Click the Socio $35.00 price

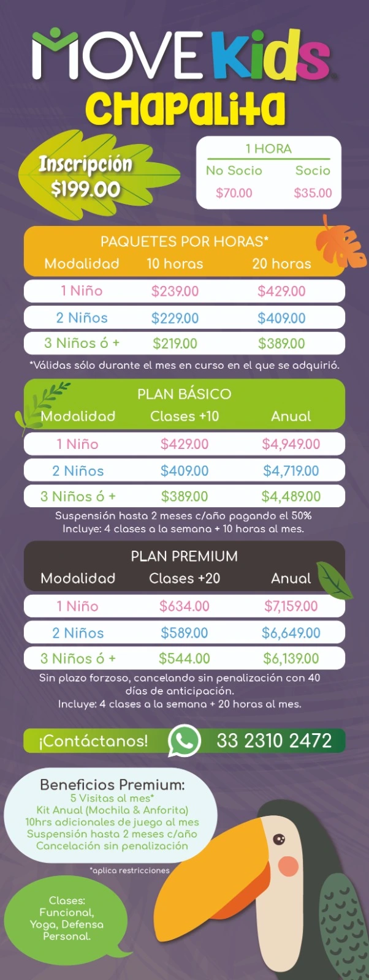[313, 193]
